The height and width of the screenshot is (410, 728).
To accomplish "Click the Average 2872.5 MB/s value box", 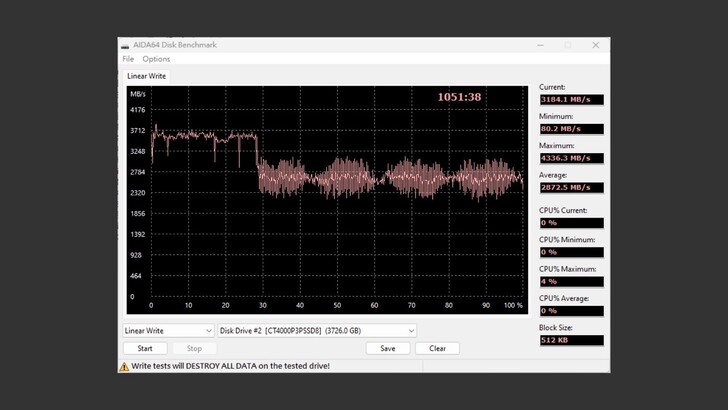I will (x=571, y=187).
